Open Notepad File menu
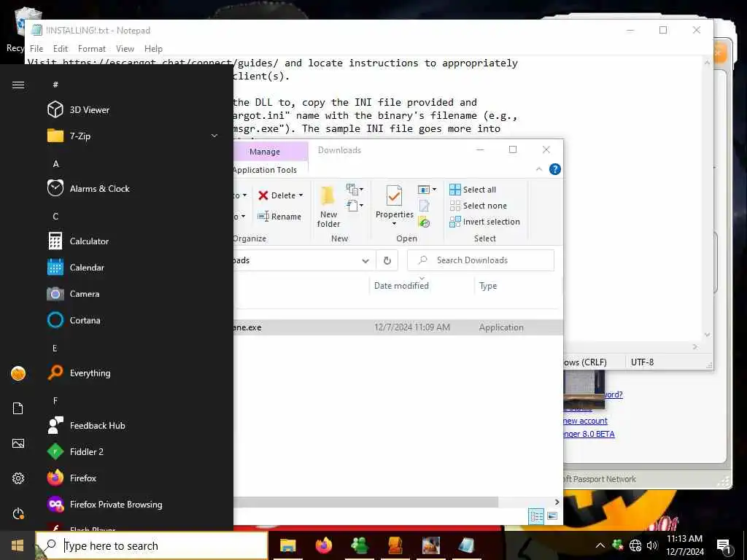Screen dimensions: 747x560 pos(36,49)
